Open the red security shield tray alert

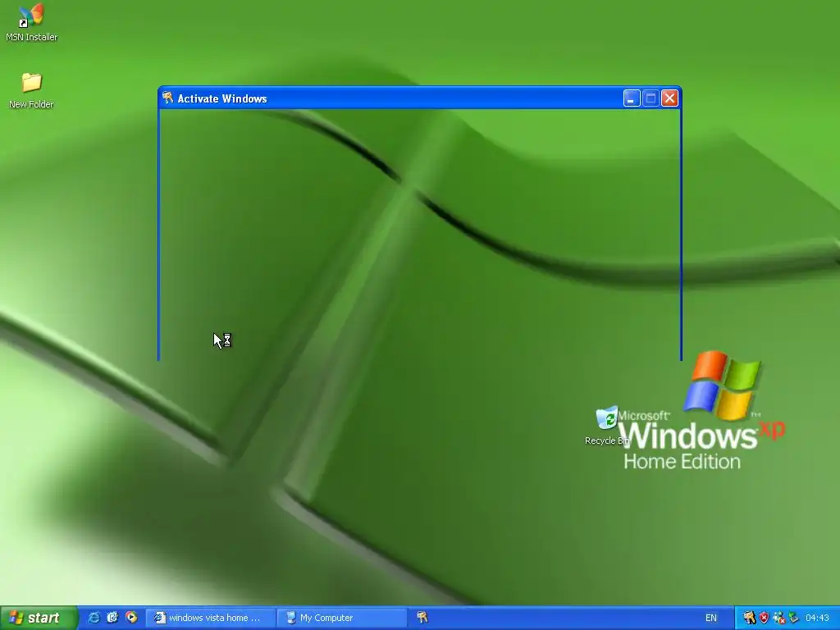tap(764, 619)
